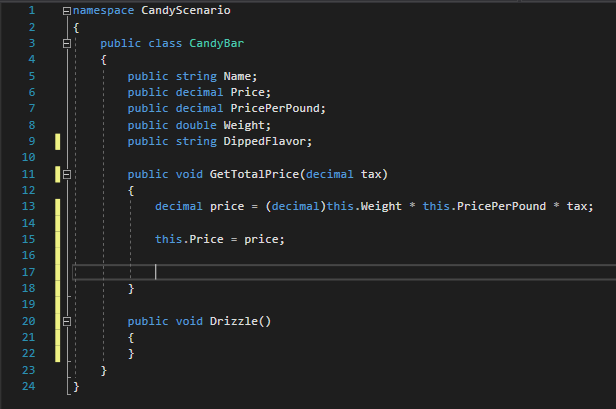Collapse the GetTotalPrice method body

(66, 174)
